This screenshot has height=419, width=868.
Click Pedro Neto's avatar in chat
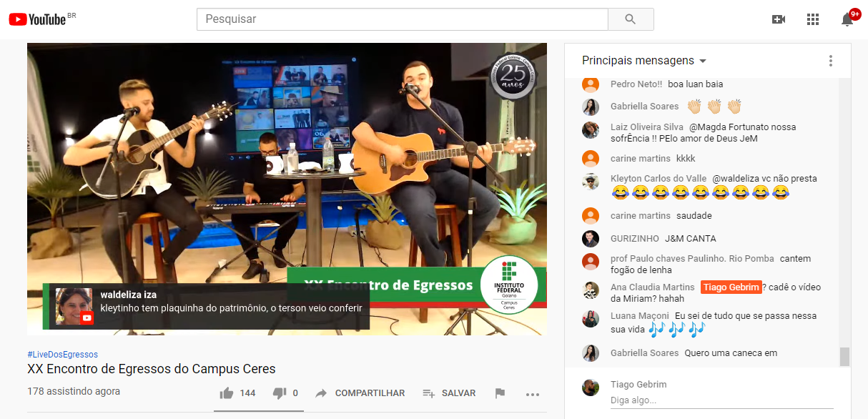(x=591, y=84)
